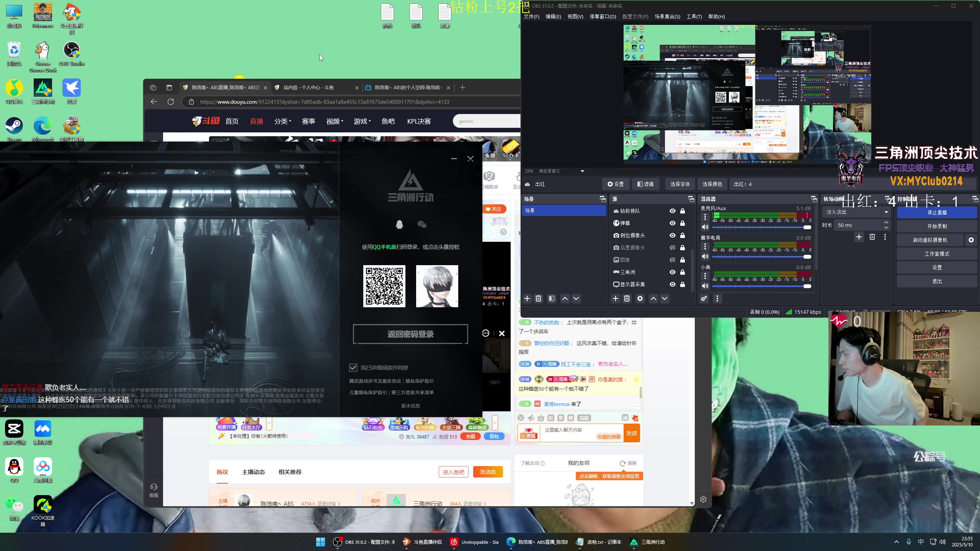Move selected source up in OBS
Viewport: 980px width, 551px height.
[653, 298]
